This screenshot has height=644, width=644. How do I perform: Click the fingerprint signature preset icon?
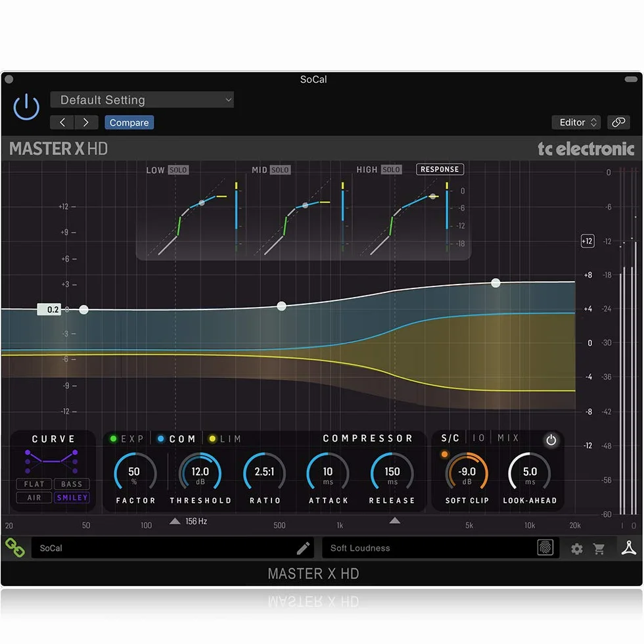[545, 547]
